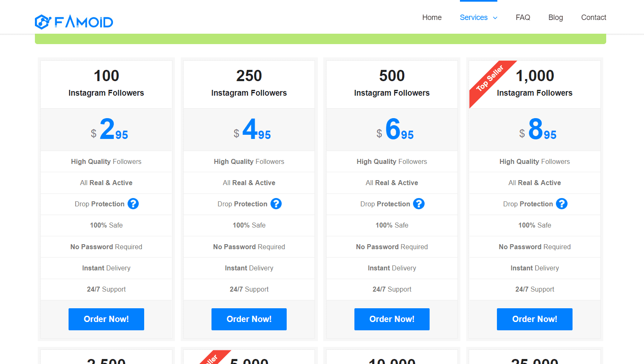This screenshot has height=364, width=644.
Task: Open Drop Protection help in 500 Followers card
Action: coord(419,204)
